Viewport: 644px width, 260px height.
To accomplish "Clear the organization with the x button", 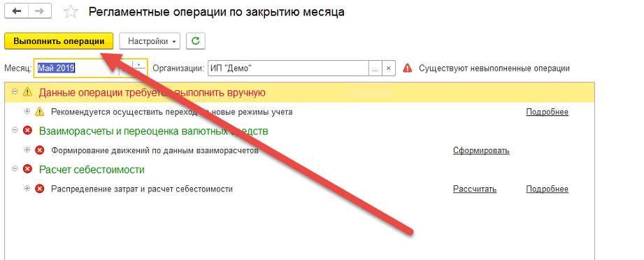I will point(389,68).
